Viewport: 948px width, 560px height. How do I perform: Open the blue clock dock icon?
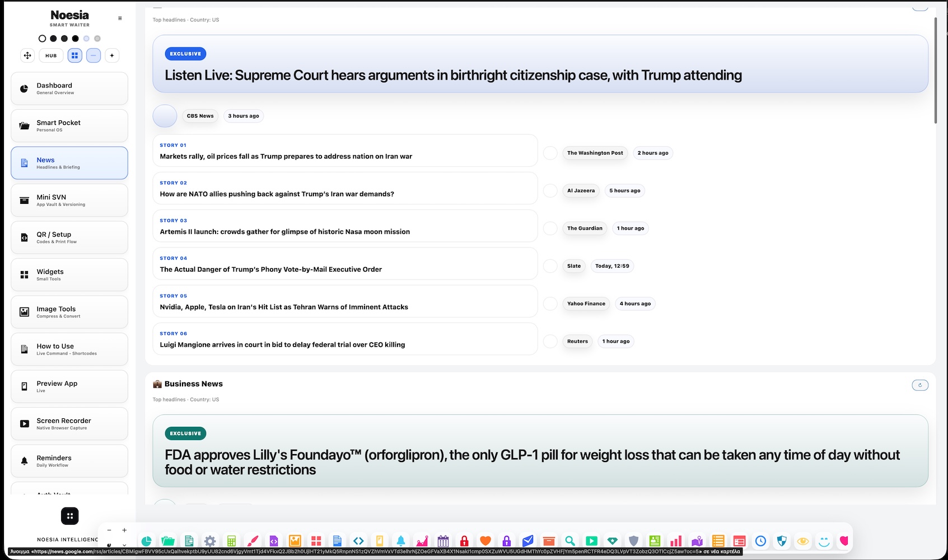(x=760, y=541)
